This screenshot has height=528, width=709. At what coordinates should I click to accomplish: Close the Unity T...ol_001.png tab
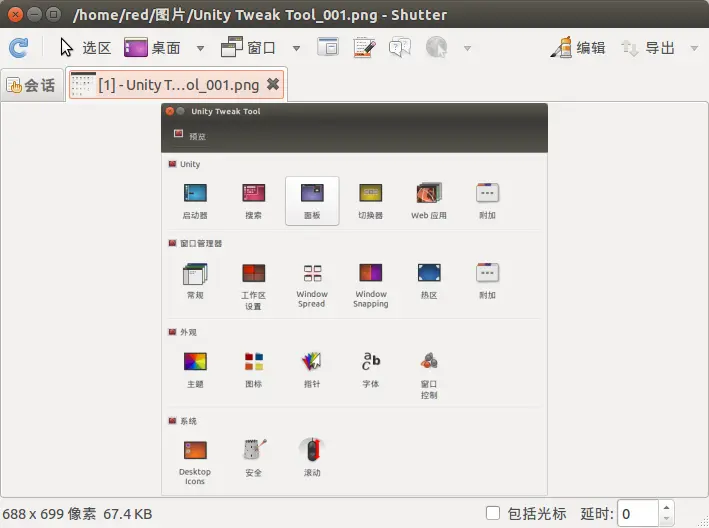pyautogui.click(x=273, y=85)
